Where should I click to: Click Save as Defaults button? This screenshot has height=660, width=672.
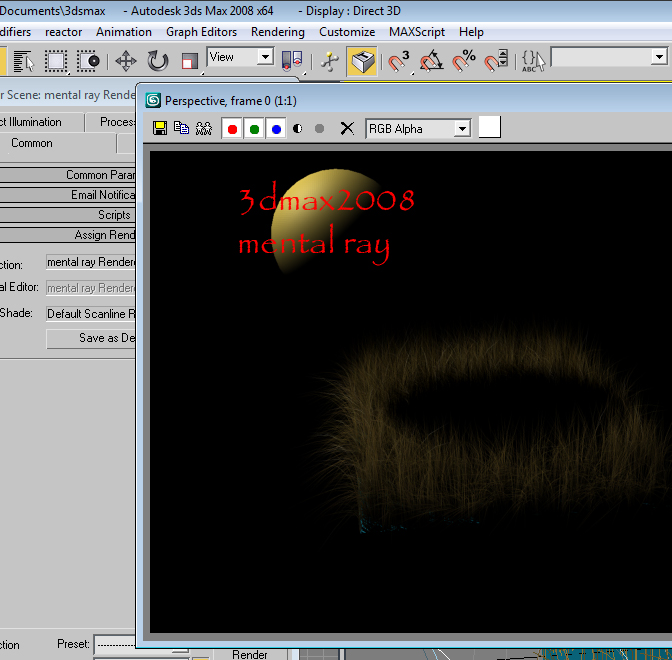91,338
